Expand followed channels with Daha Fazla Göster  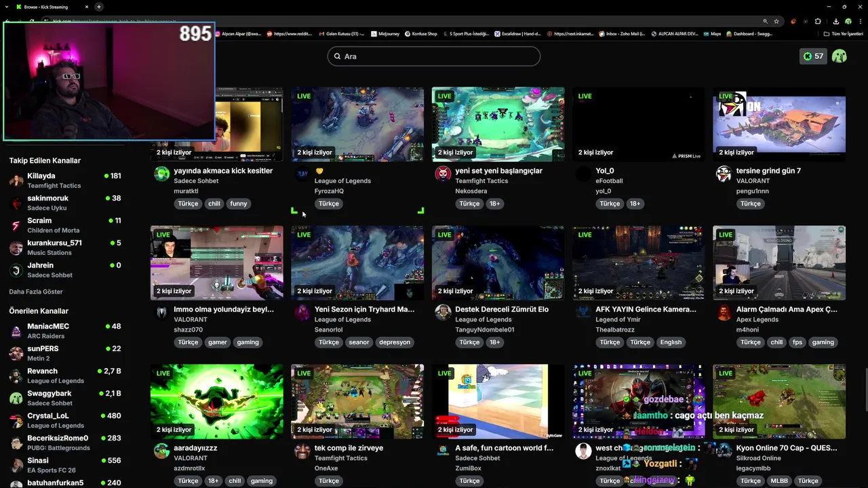point(36,291)
